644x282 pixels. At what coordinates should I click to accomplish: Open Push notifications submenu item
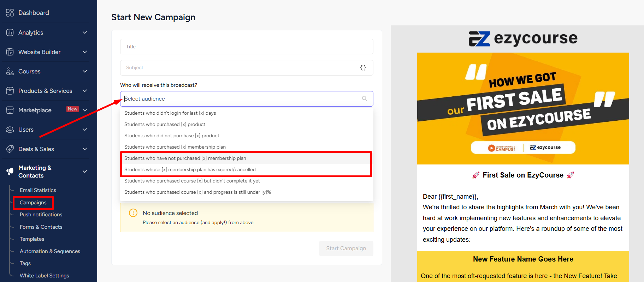coord(41,215)
